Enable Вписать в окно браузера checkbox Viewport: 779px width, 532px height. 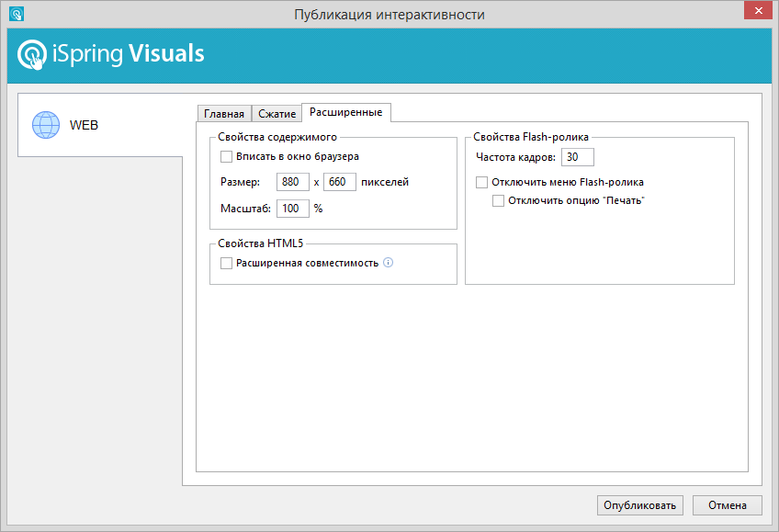tap(226, 156)
